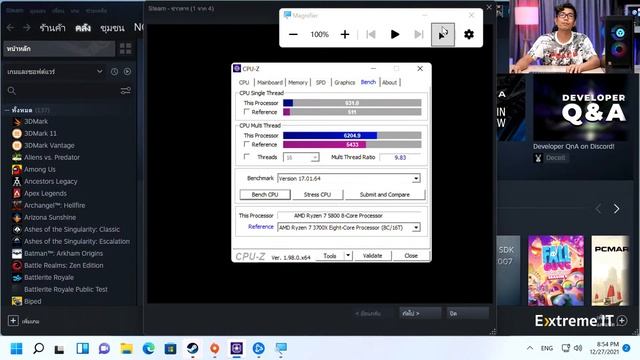Go forward in Steam navigation
The width and height of the screenshot is (640, 360).
[x=27, y=27]
